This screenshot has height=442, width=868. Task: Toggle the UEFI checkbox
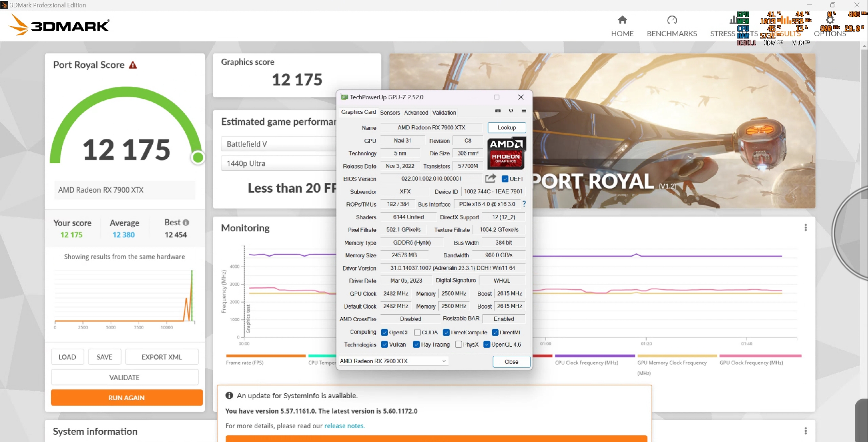pos(505,179)
